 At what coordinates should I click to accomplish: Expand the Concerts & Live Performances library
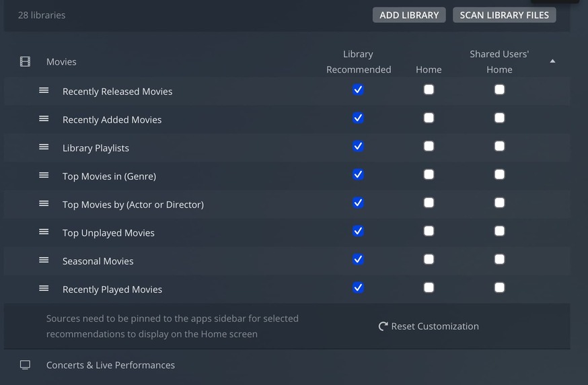[x=110, y=365]
